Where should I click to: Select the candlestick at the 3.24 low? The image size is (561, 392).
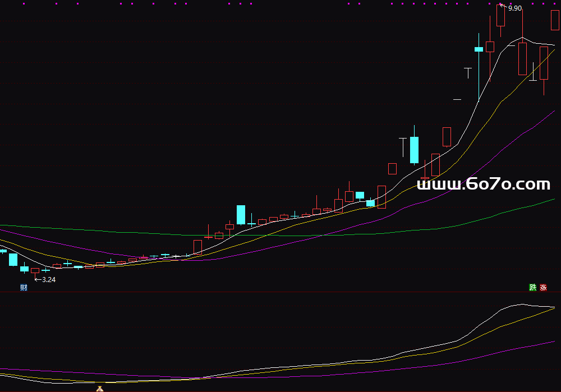[x=35, y=271]
